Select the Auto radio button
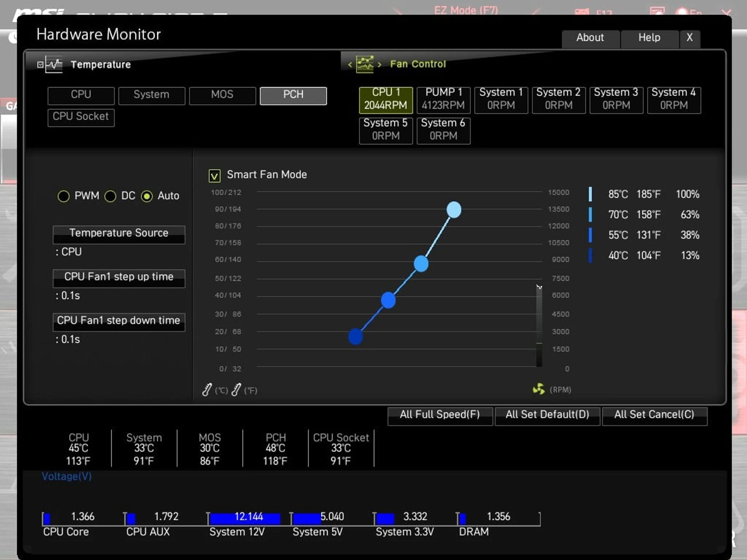The height and width of the screenshot is (560, 747). coord(147,196)
